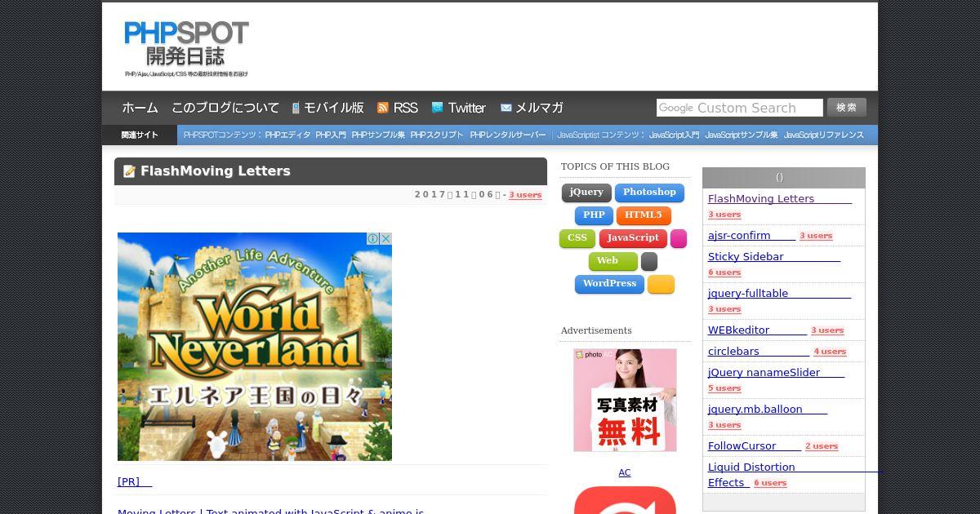Select the blue PHP topic tag
The width and height of the screenshot is (980, 514).
pos(594,215)
